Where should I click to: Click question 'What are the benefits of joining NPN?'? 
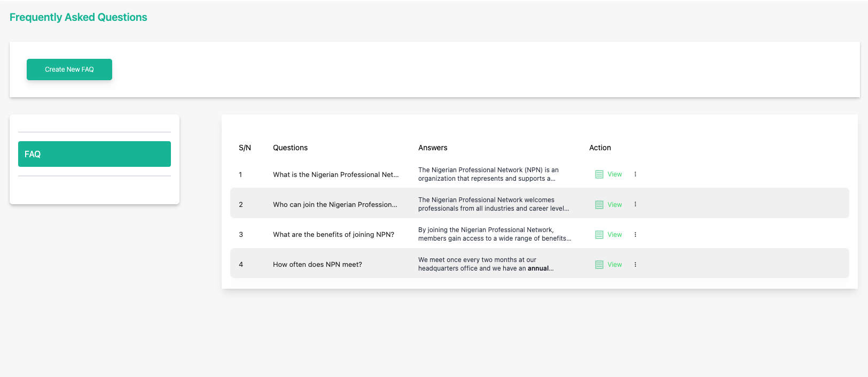pyautogui.click(x=333, y=235)
